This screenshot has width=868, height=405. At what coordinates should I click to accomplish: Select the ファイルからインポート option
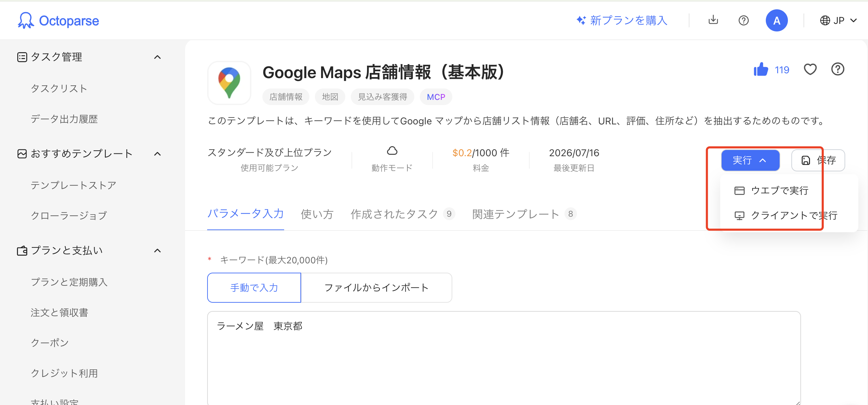376,288
